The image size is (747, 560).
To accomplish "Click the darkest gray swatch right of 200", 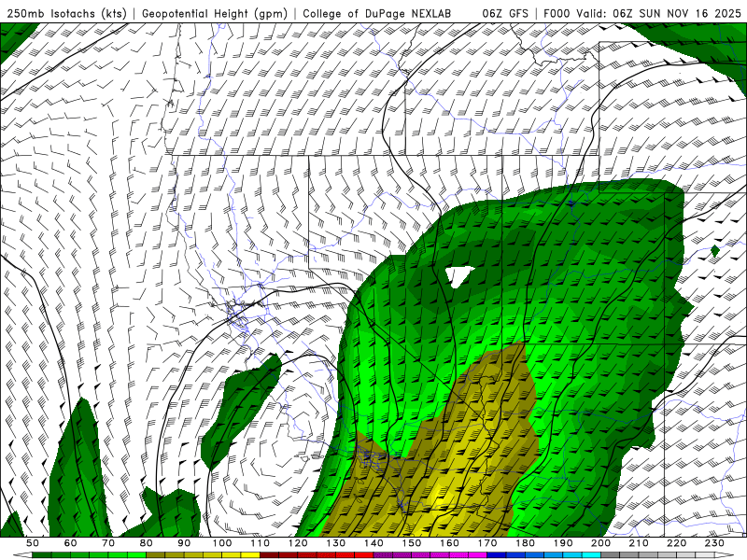I will (x=611, y=554).
